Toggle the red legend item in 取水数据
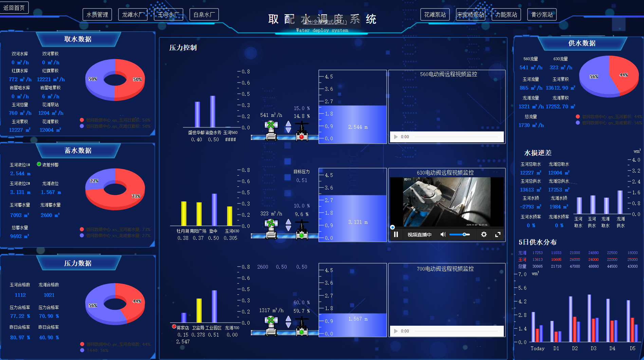 pos(82,120)
